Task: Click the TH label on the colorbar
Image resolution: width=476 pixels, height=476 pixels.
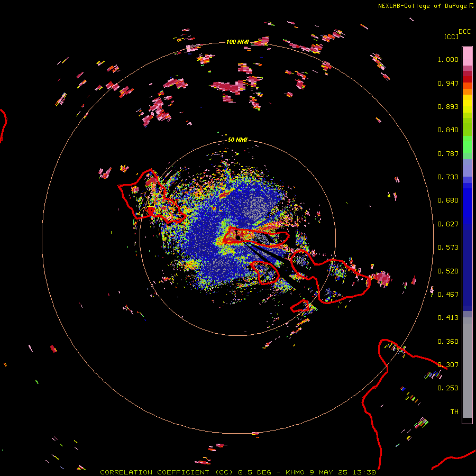Action: 454,412
